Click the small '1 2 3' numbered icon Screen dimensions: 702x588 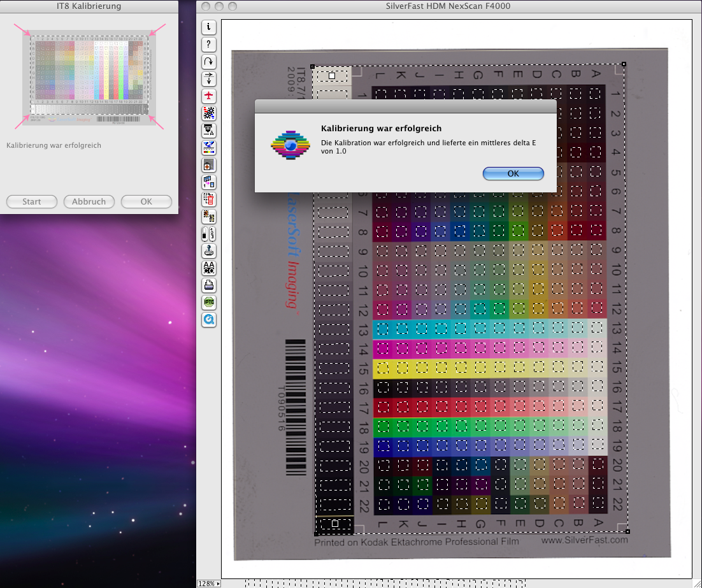pyautogui.click(x=212, y=234)
